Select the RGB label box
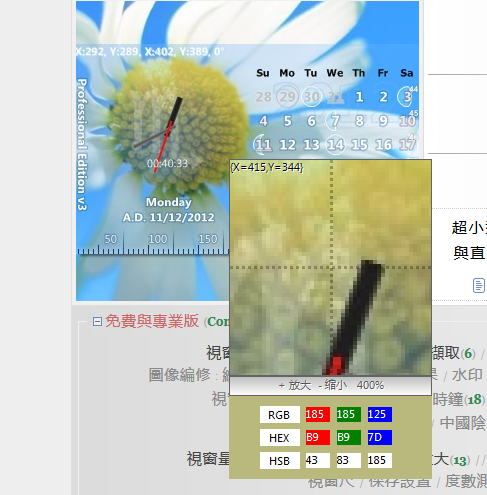487x495 pixels. click(280, 415)
